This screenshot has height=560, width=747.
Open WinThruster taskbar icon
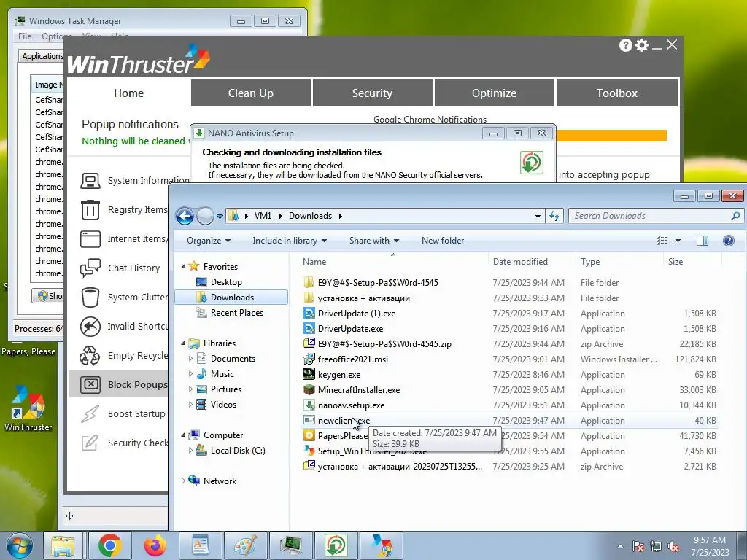pos(381,545)
